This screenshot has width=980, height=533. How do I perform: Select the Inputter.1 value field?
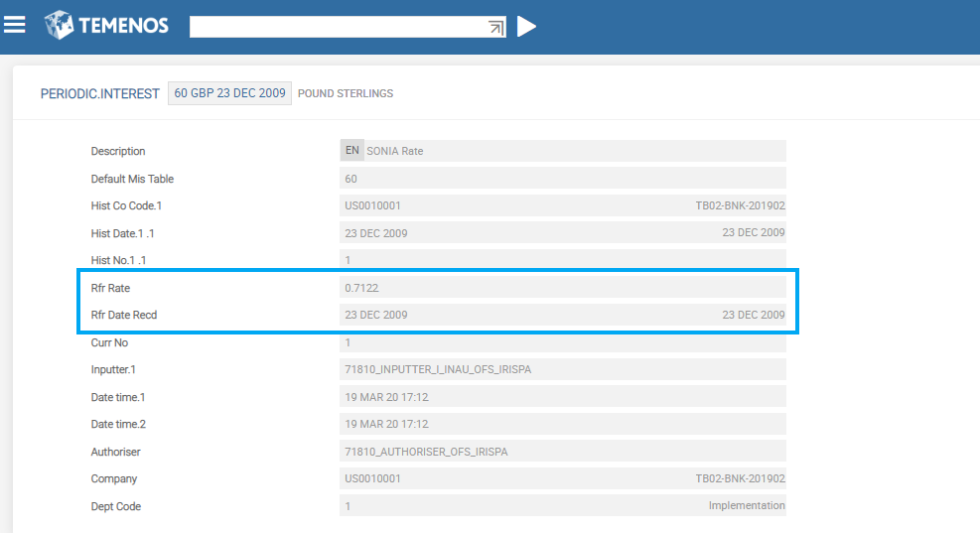562,369
